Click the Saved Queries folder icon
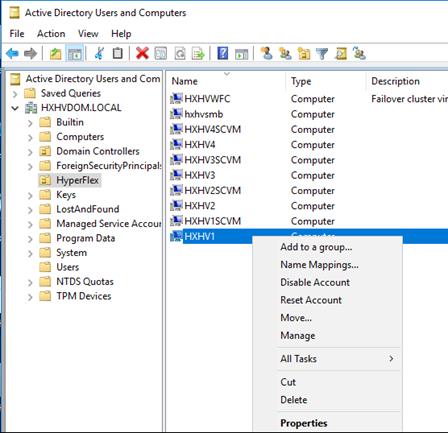This screenshot has height=433, width=448. (30, 93)
